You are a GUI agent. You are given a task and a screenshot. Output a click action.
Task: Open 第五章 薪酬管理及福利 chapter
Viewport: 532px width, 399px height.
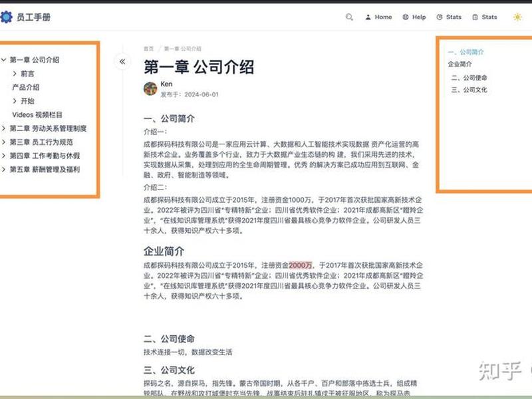[x=45, y=170]
